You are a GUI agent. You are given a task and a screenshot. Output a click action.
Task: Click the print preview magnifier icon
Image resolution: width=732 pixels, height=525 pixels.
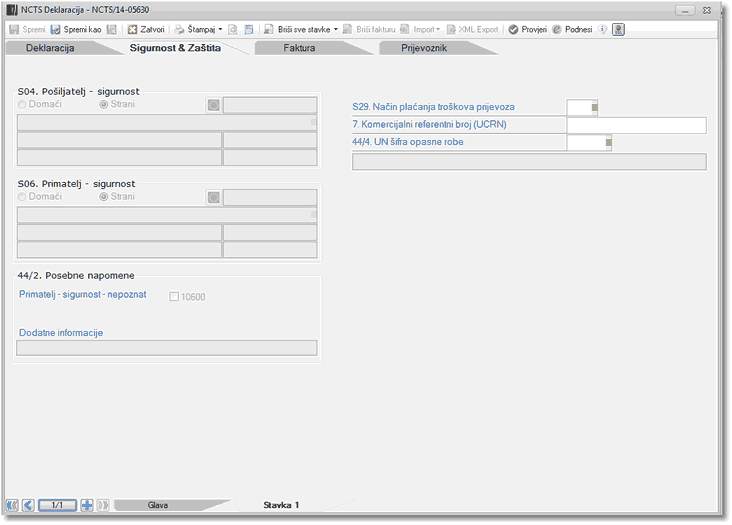click(232, 29)
